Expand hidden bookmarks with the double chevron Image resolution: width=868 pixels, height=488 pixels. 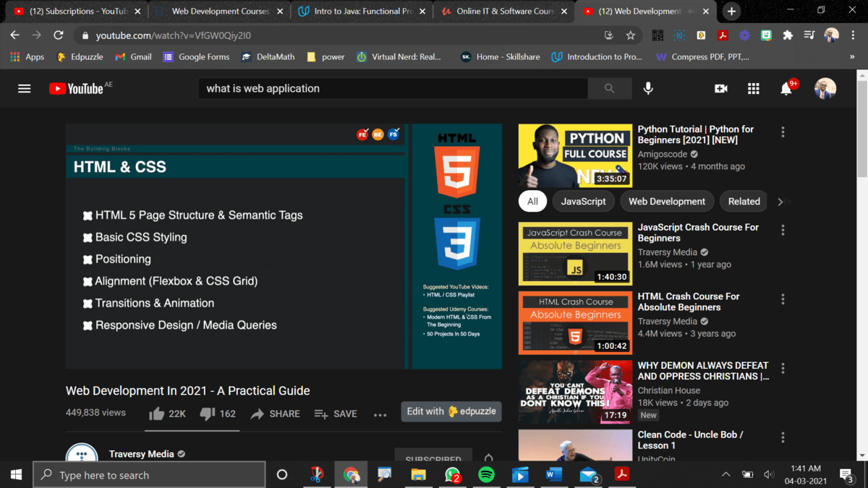852,56
